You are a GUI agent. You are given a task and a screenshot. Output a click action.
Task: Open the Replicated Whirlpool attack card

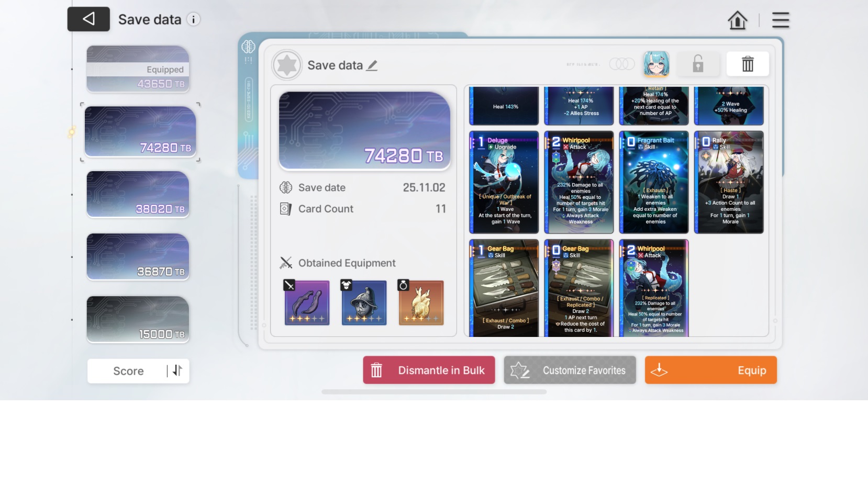tap(654, 288)
